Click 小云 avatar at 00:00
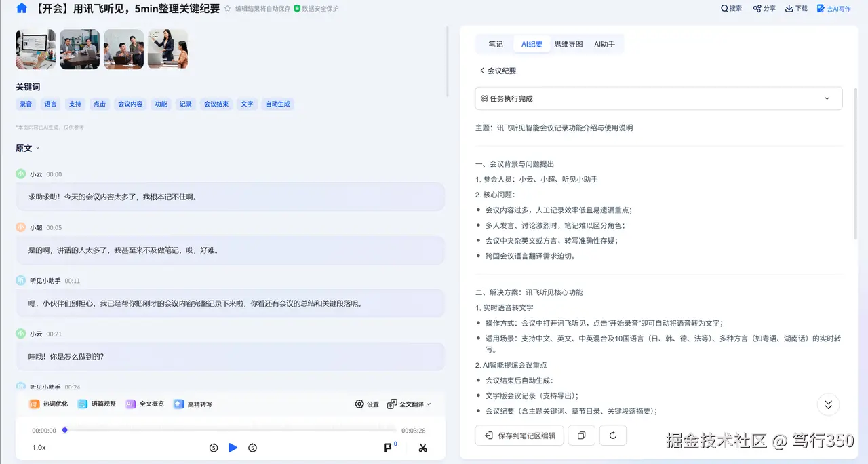 click(22, 174)
